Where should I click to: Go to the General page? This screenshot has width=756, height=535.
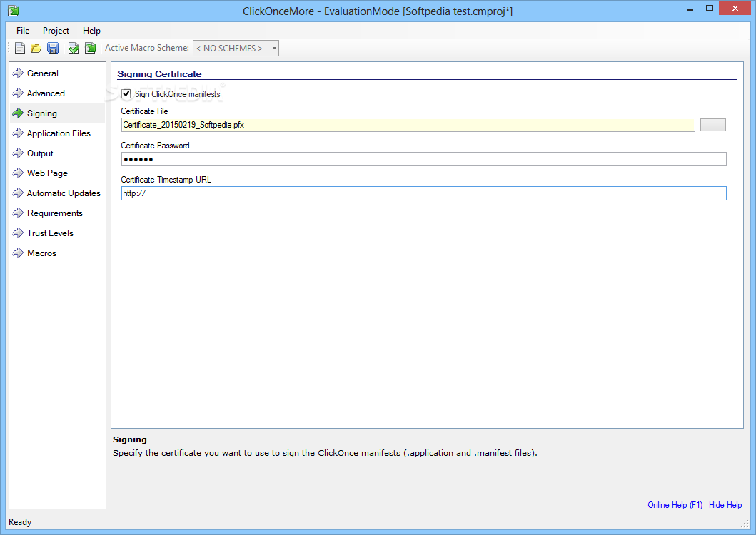pyautogui.click(x=57, y=73)
